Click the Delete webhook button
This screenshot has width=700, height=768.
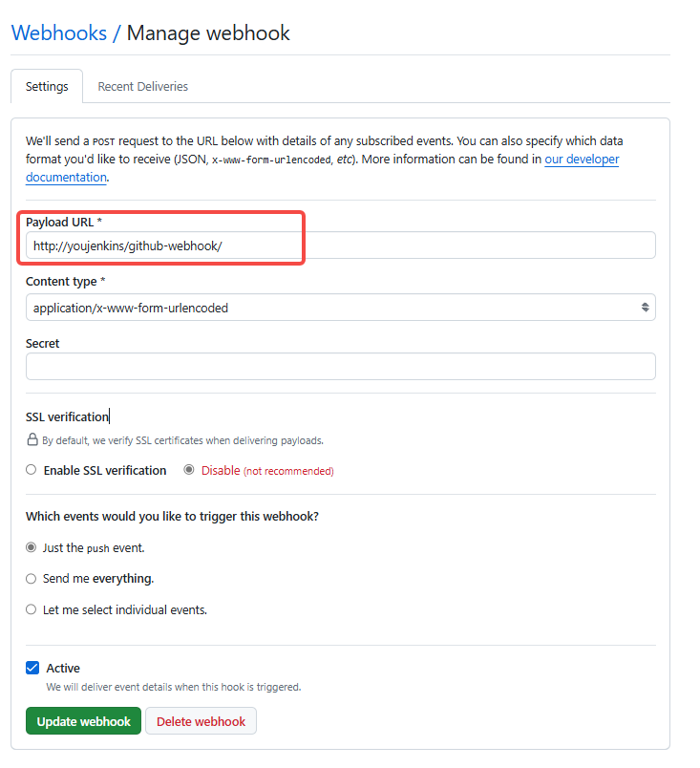click(201, 721)
